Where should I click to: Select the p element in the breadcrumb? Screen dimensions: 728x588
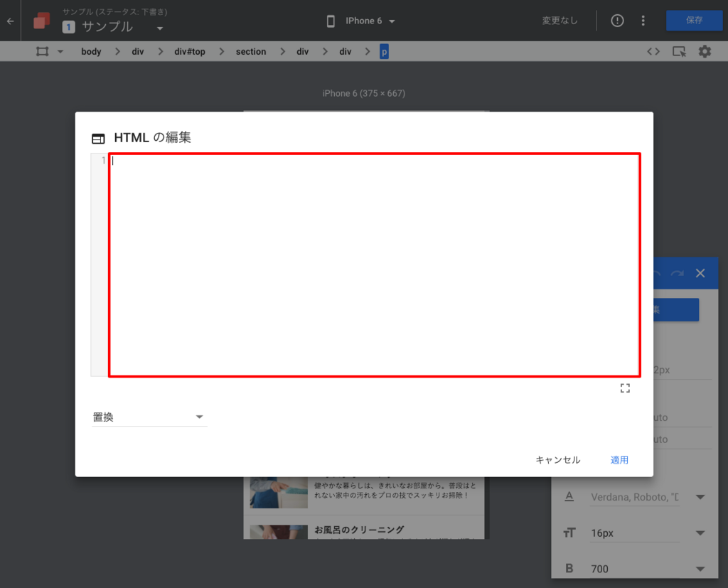[383, 51]
